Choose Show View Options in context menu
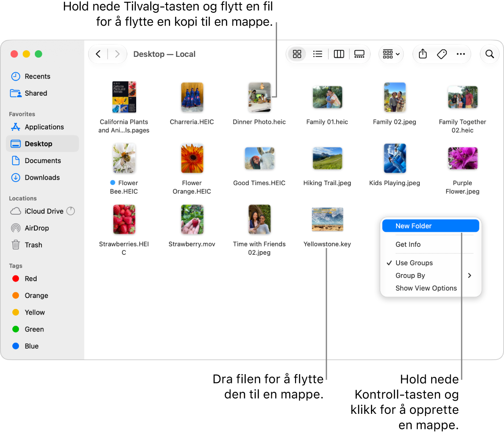Image resolution: width=504 pixels, height=435 pixels. (x=431, y=288)
